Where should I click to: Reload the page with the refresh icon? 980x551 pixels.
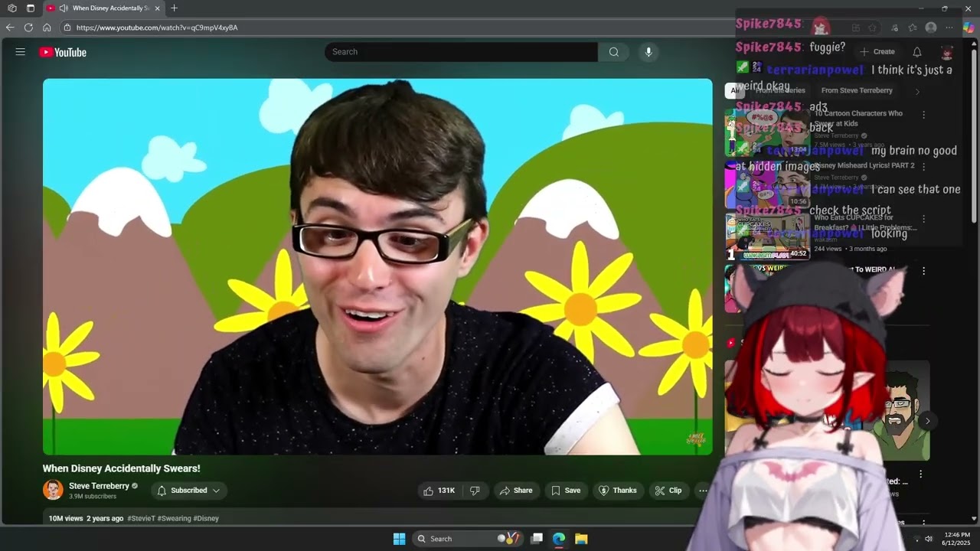pyautogui.click(x=28, y=28)
